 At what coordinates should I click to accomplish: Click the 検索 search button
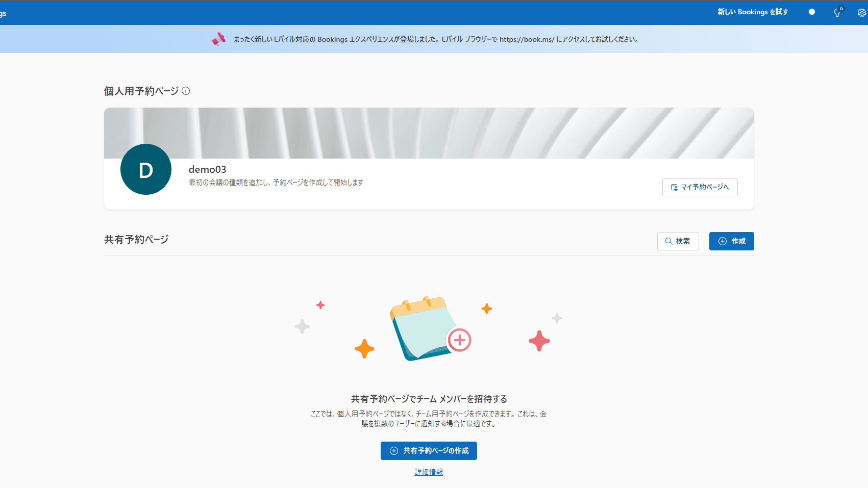[678, 241]
